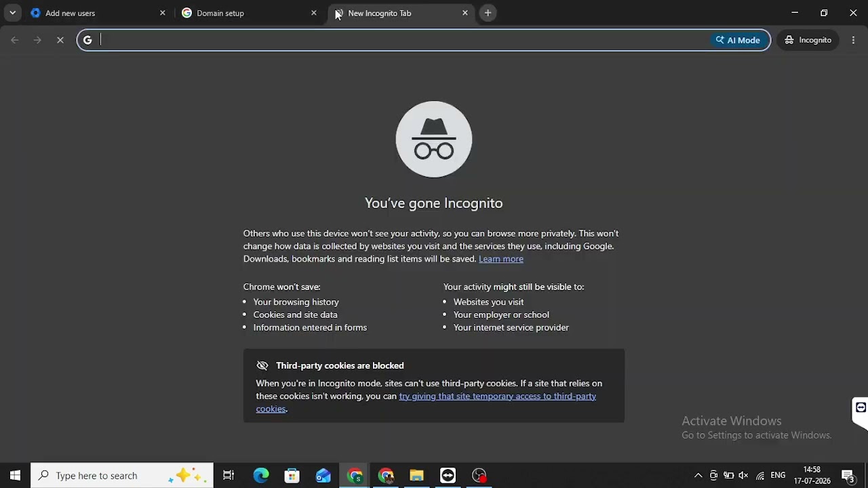Minimize the Chrome window
The image size is (868, 488).
[x=795, y=13]
